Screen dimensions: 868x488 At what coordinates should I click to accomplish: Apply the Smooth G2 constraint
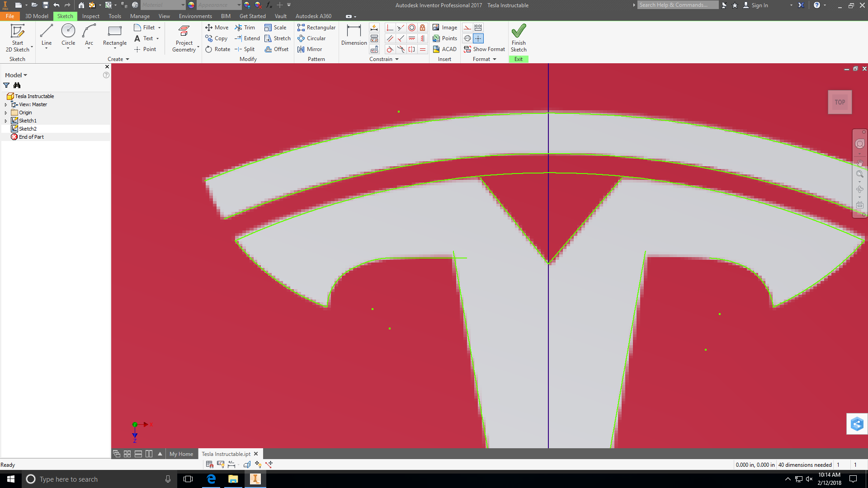401,49
